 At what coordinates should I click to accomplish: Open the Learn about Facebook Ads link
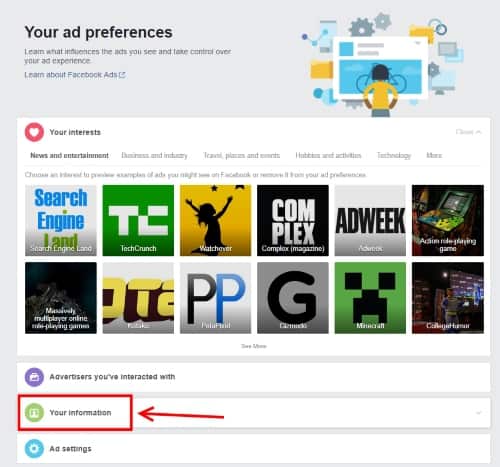click(x=71, y=75)
